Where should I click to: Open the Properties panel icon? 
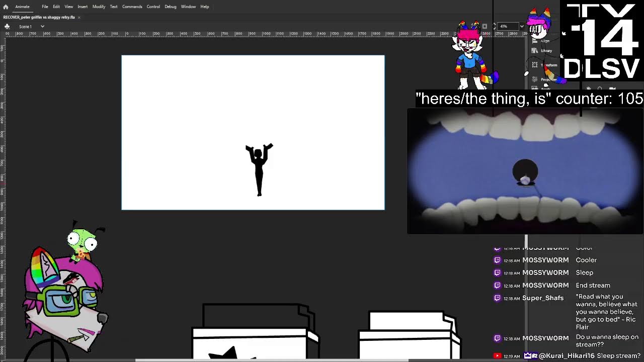click(x=535, y=79)
